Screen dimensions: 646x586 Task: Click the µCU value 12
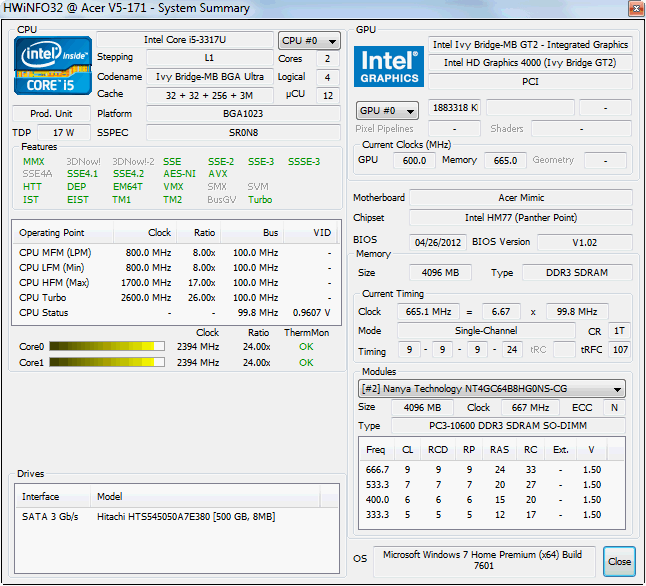[x=328, y=95]
